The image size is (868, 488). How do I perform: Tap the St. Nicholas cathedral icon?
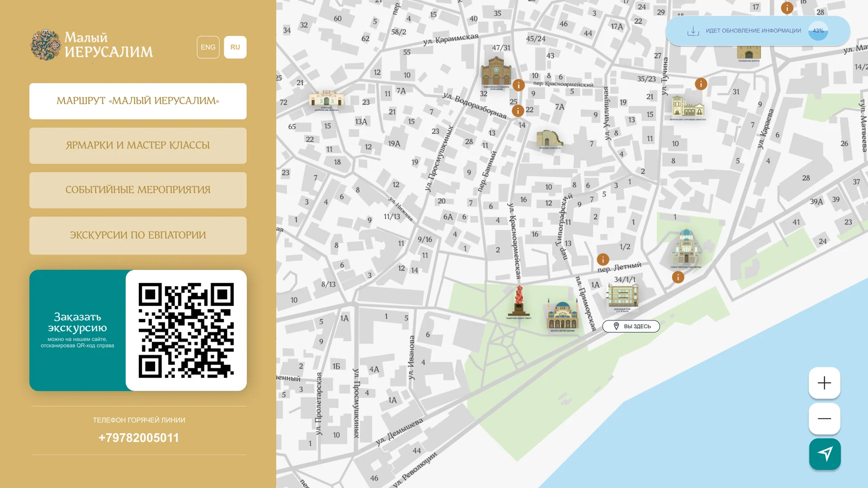687,247
